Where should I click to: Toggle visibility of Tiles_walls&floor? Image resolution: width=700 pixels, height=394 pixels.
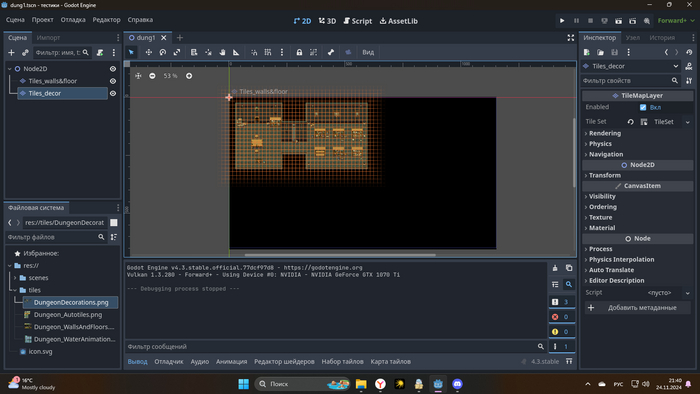(x=113, y=81)
